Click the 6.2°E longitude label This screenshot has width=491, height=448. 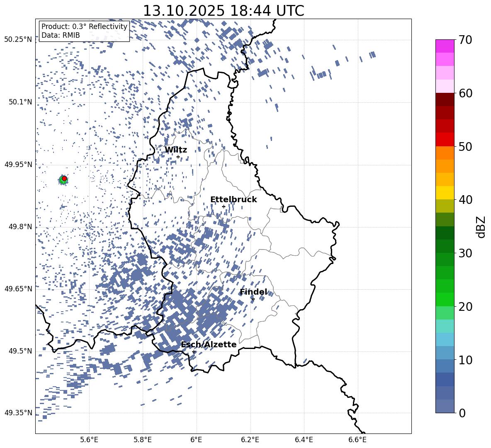coord(250,440)
